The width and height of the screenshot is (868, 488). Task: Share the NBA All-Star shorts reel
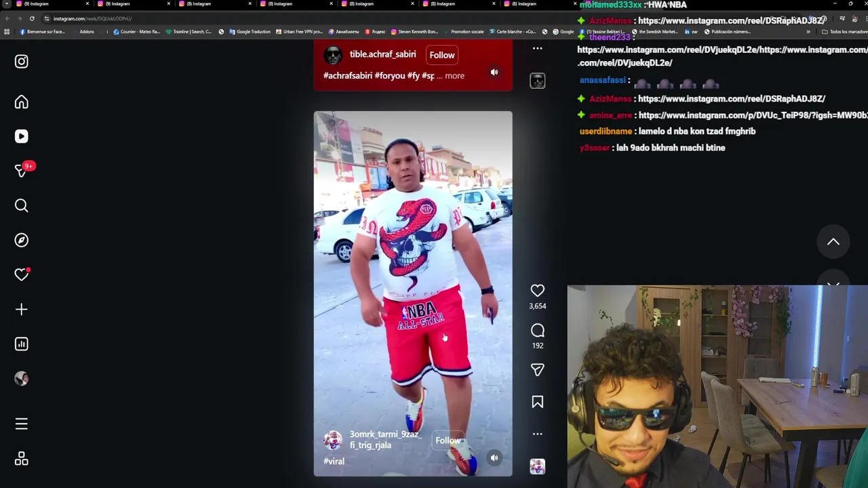click(537, 370)
